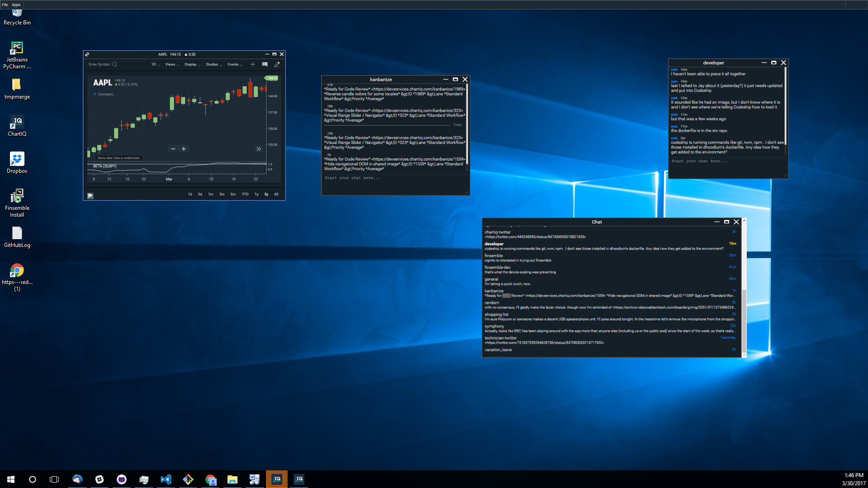Open File Explorer in taskbar
The image size is (868, 488).
point(232,479)
